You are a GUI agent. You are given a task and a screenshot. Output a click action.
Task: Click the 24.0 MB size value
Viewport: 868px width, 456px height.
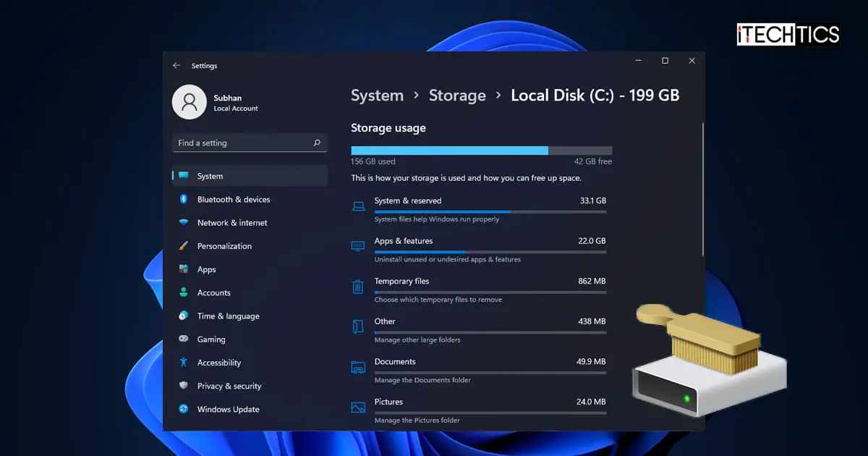[x=591, y=402]
